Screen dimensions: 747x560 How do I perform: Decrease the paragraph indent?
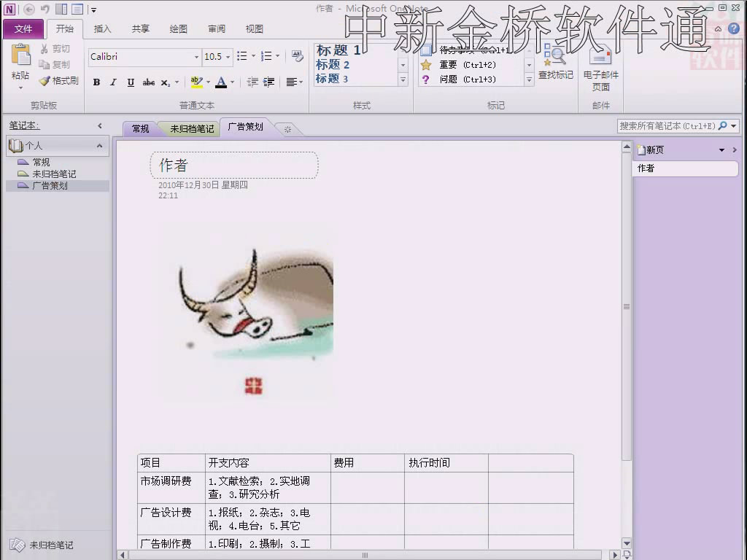coord(252,82)
